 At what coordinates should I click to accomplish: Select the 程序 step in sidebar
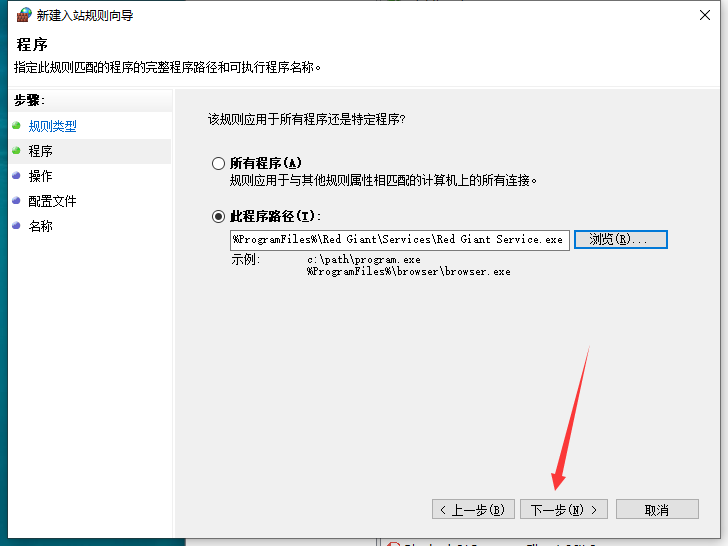coord(41,151)
